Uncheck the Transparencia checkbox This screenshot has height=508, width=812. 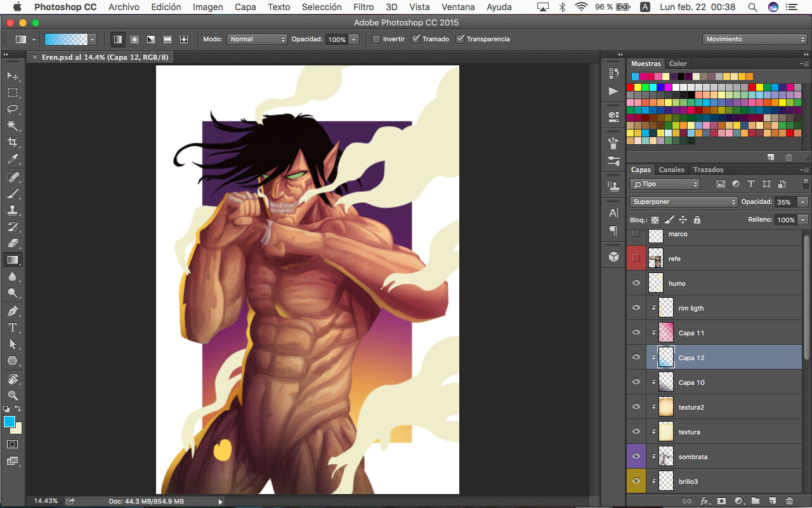tap(460, 39)
